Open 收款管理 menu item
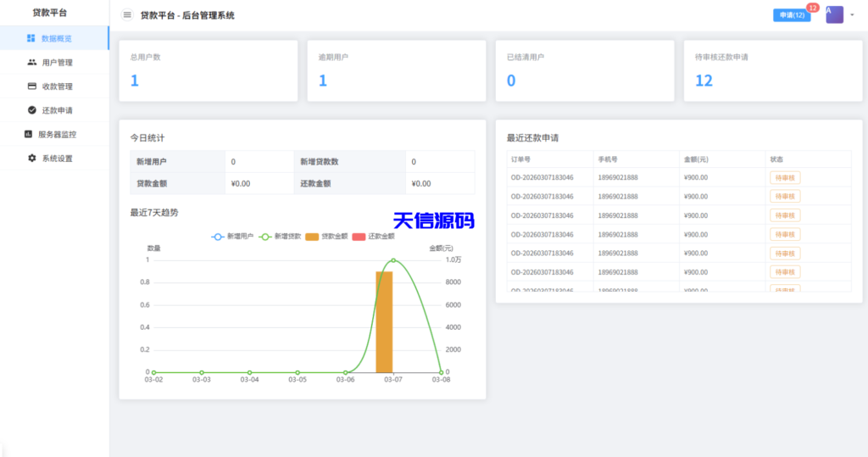868x457 pixels. point(54,86)
